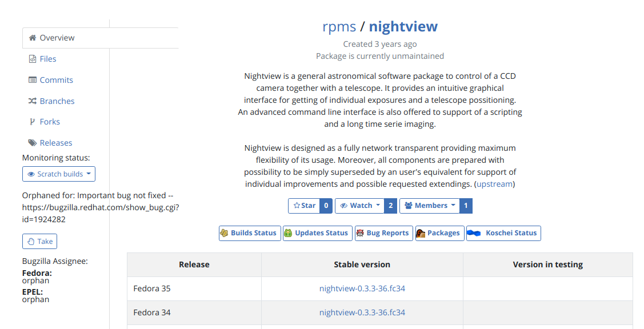Open Koschei Status

click(503, 233)
